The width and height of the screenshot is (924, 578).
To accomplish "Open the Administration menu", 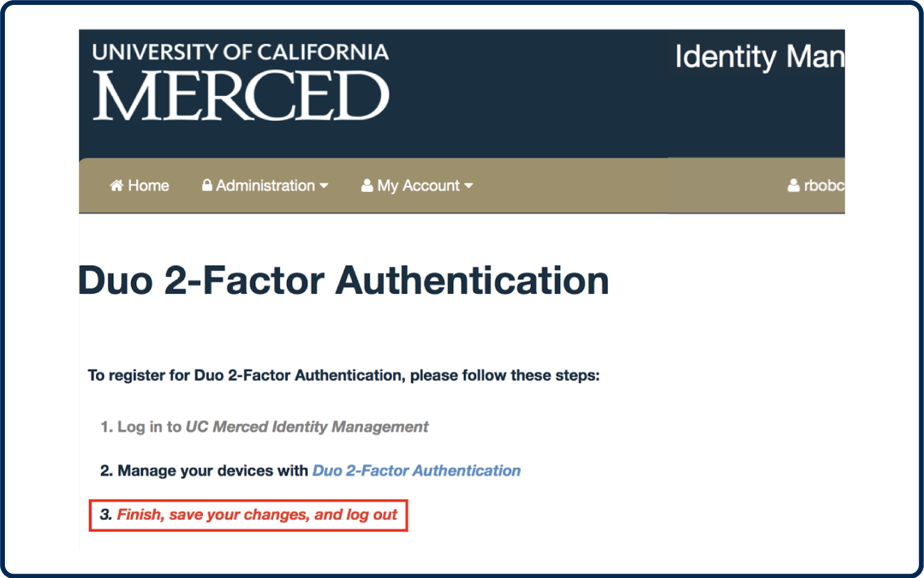I will [265, 185].
